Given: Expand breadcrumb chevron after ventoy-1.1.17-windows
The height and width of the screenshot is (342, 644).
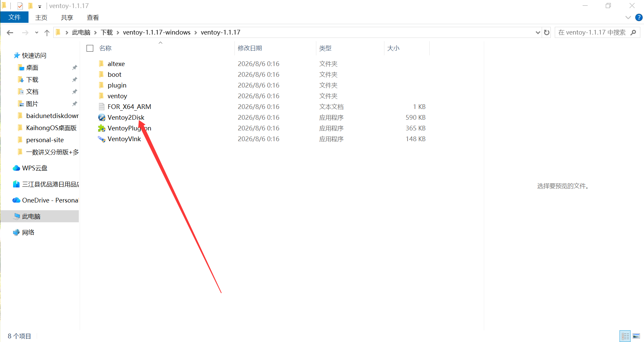Looking at the screenshot, I should (196, 33).
